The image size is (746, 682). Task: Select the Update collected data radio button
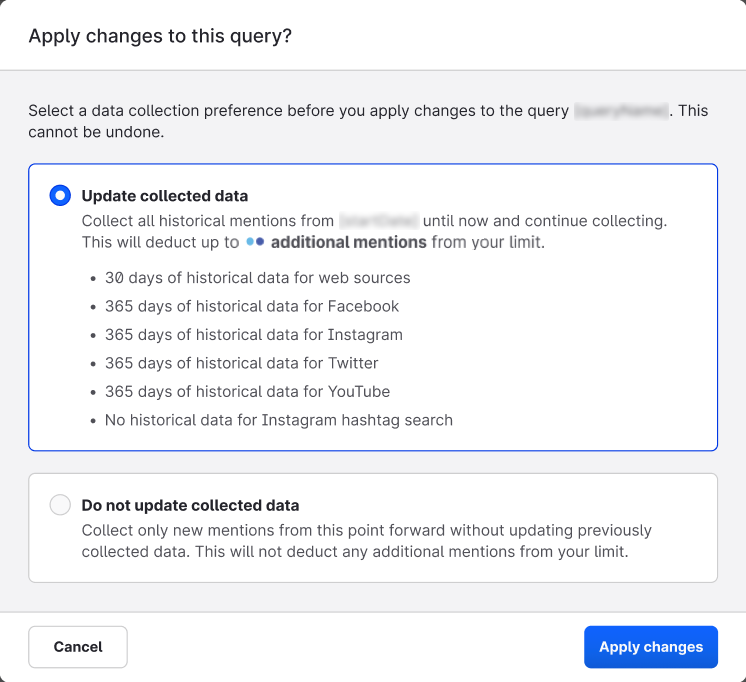(x=60, y=196)
